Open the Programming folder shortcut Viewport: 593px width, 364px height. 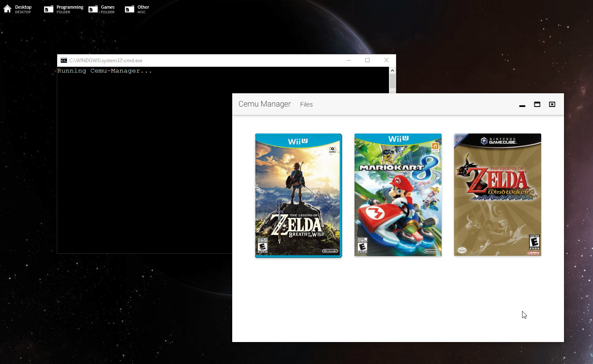tap(64, 9)
